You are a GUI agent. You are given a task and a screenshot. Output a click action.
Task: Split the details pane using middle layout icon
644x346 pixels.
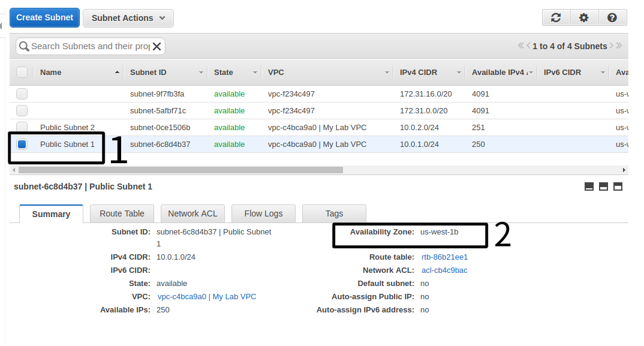coord(603,186)
